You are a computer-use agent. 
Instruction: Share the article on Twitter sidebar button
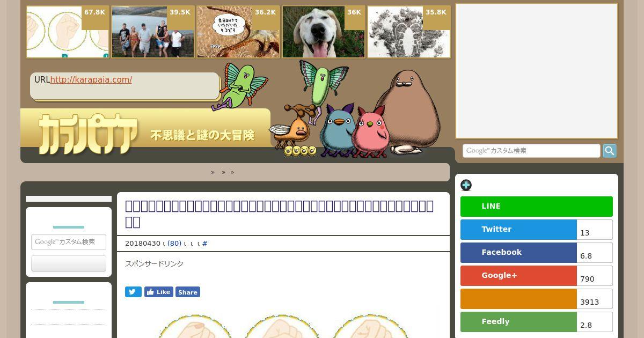click(518, 230)
